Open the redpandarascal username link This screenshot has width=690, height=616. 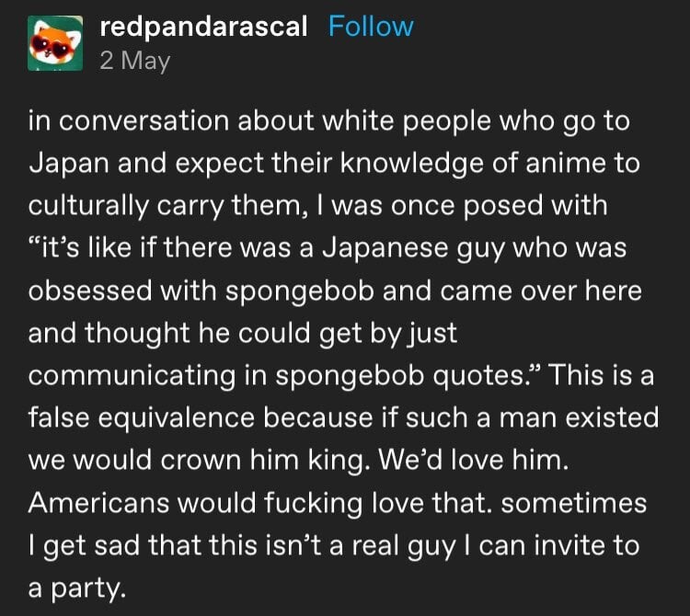(x=203, y=27)
